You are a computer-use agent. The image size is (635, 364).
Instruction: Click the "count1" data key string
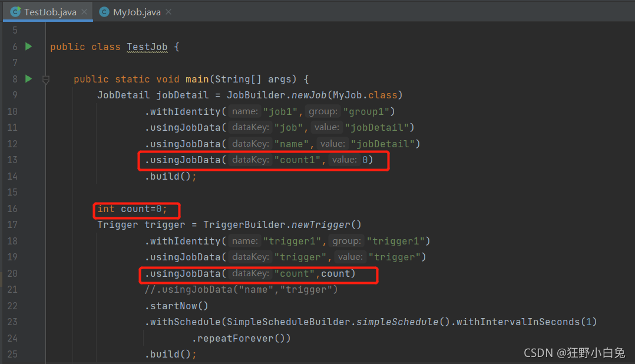[297, 160]
